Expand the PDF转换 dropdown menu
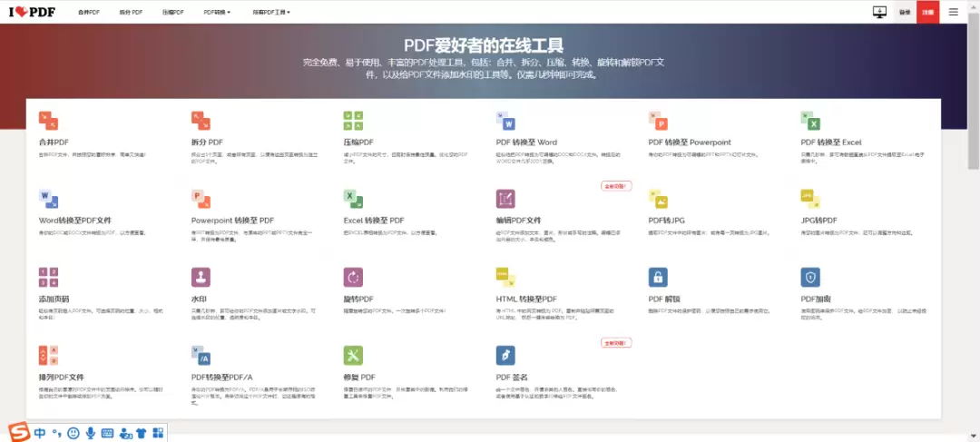Screen dimensions: 980x442 [x=217, y=12]
